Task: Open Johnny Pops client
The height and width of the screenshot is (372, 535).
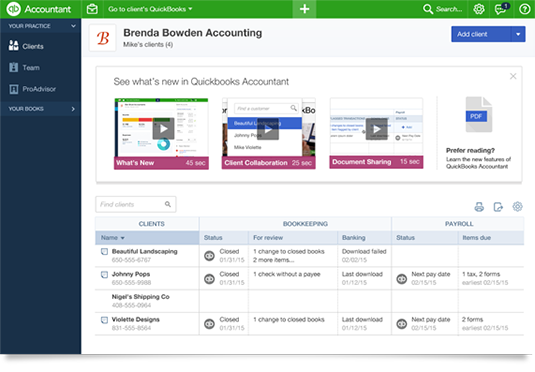Action: click(x=131, y=274)
